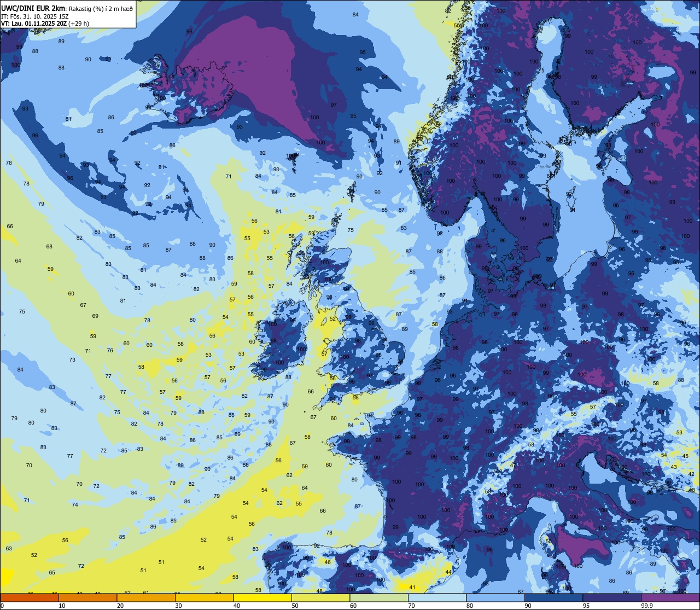Click the humidity value 41 over Spain
Image resolution: width=700 pixels, height=610 pixels.
pos(412,588)
